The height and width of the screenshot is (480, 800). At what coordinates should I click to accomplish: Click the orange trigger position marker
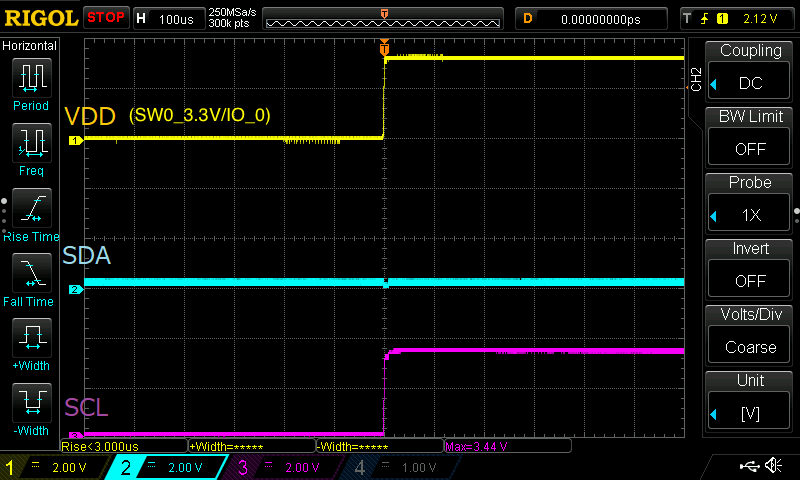(384, 48)
